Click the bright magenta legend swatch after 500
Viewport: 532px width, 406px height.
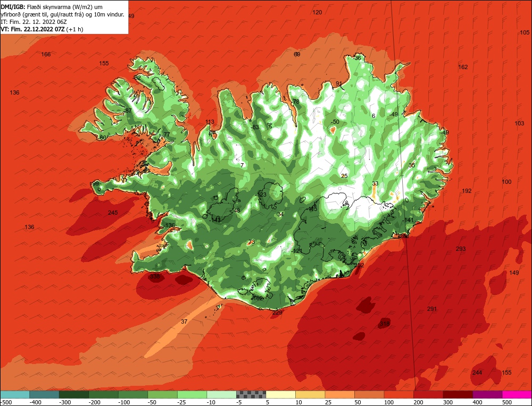point(517,394)
